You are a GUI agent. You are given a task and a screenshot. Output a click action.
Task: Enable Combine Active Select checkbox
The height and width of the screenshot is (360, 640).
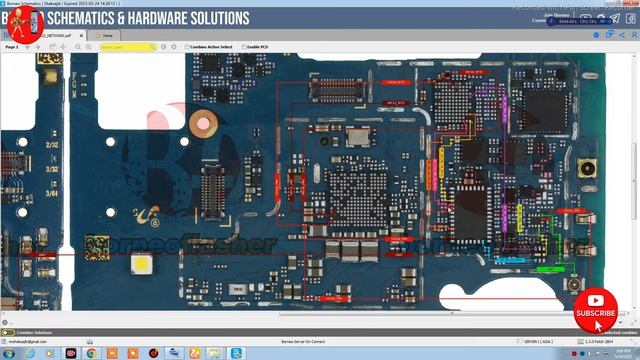tap(187, 47)
